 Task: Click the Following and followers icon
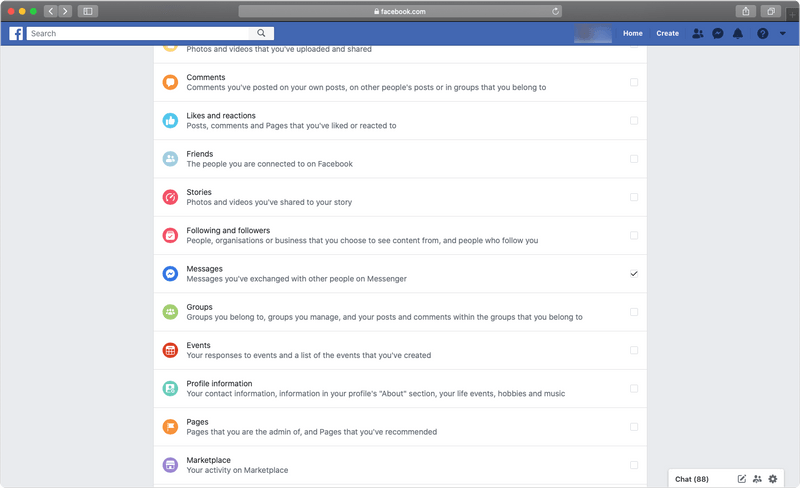[170, 235]
